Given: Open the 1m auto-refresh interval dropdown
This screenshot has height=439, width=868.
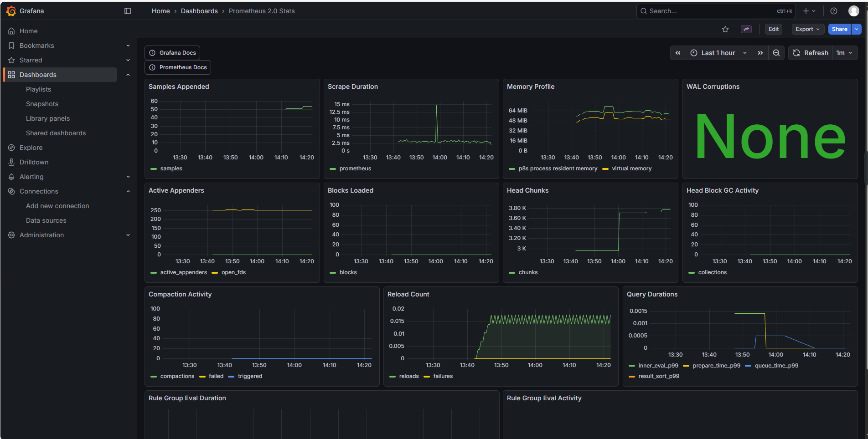Looking at the screenshot, I should (845, 53).
